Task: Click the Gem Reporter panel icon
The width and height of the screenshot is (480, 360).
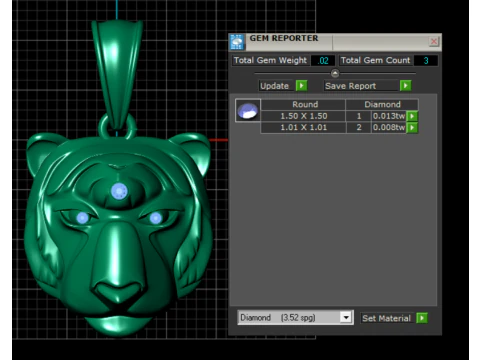Action: pyautogui.click(x=237, y=42)
